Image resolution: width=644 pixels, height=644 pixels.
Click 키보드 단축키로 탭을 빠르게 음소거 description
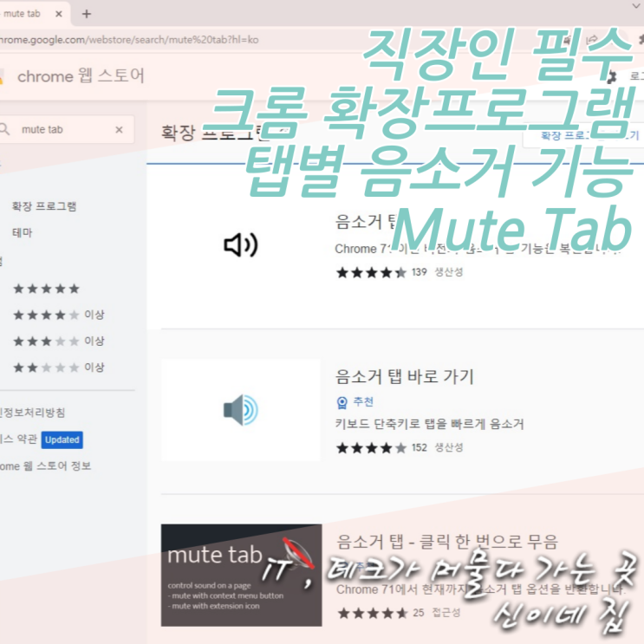(430, 424)
